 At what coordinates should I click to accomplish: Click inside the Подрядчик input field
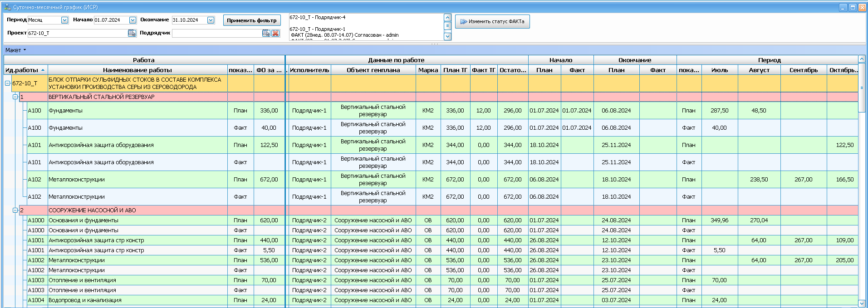[216, 33]
